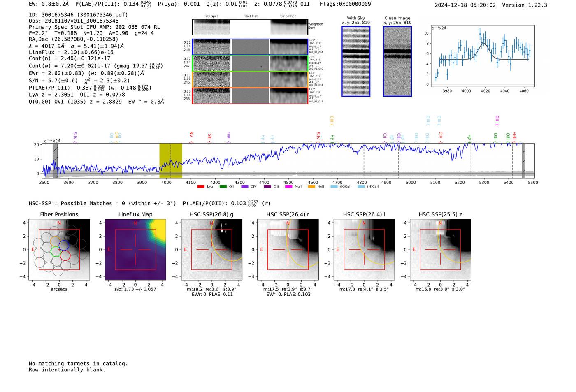576x392 pixels.
Task: Open the Clean Image cutout
Action: [397, 61]
